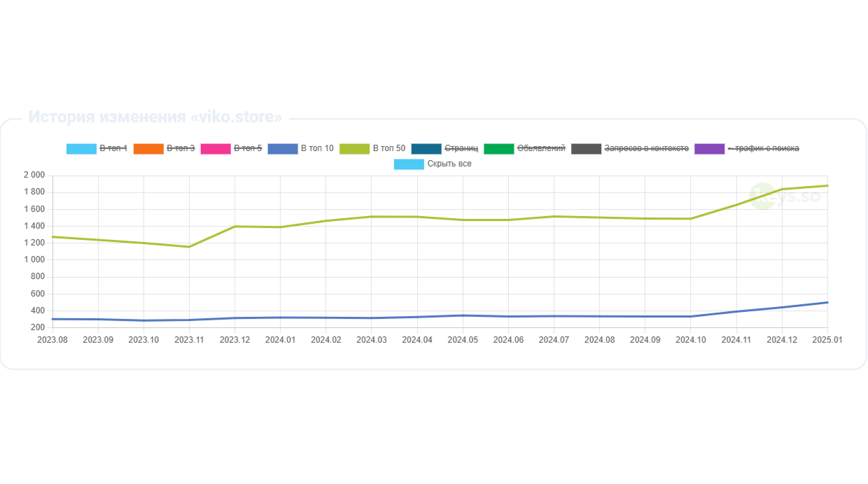
Task: Click the green «Объявлений» legend swatch
Action: coord(499,148)
